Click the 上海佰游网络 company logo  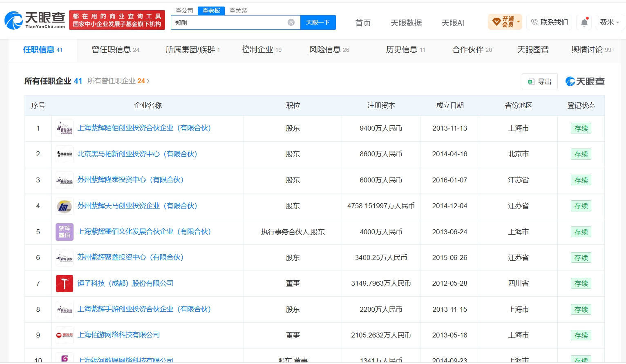pyautogui.click(x=65, y=335)
